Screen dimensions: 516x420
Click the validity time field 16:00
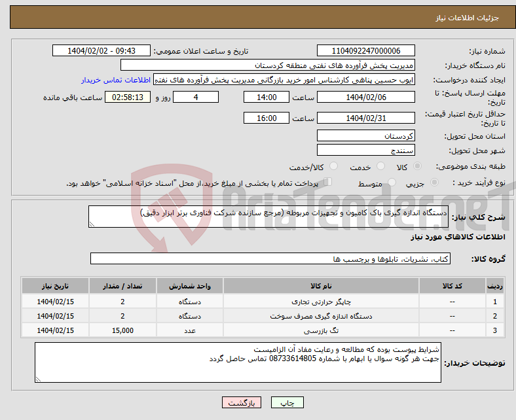click(267, 118)
